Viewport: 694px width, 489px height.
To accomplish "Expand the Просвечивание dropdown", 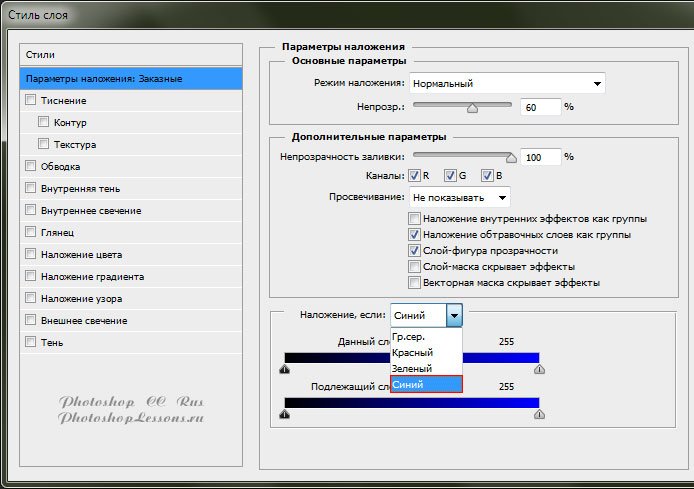I will coord(459,196).
